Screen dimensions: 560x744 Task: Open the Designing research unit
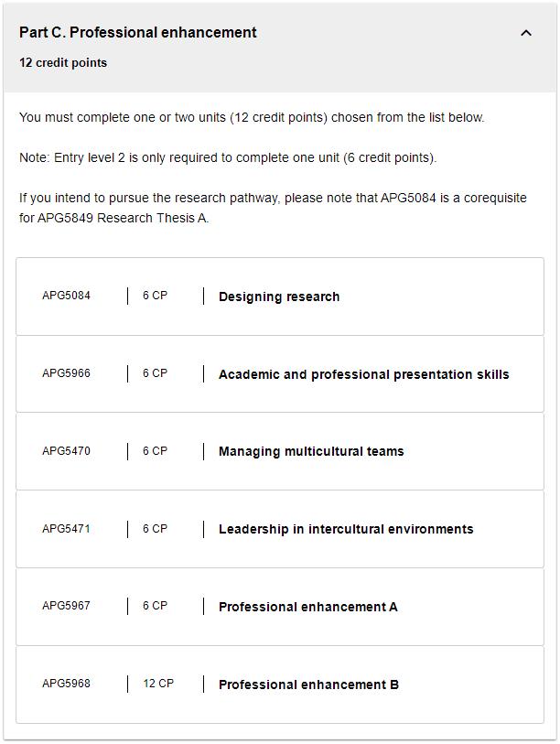(x=279, y=297)
